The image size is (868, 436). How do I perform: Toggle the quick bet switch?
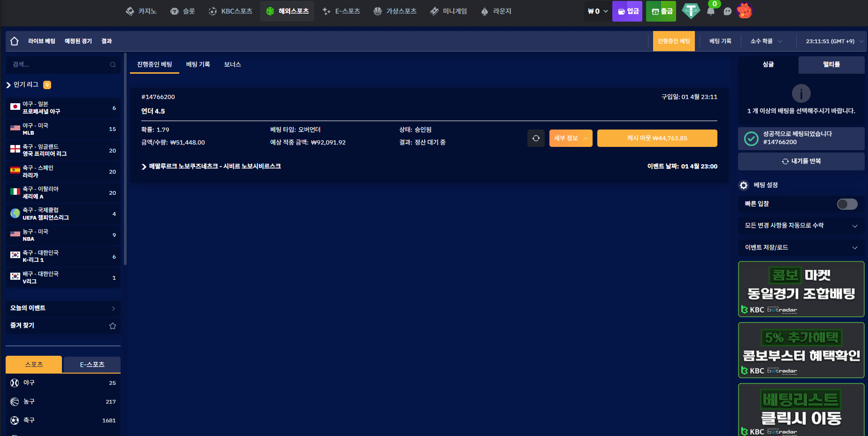[847, 204]
